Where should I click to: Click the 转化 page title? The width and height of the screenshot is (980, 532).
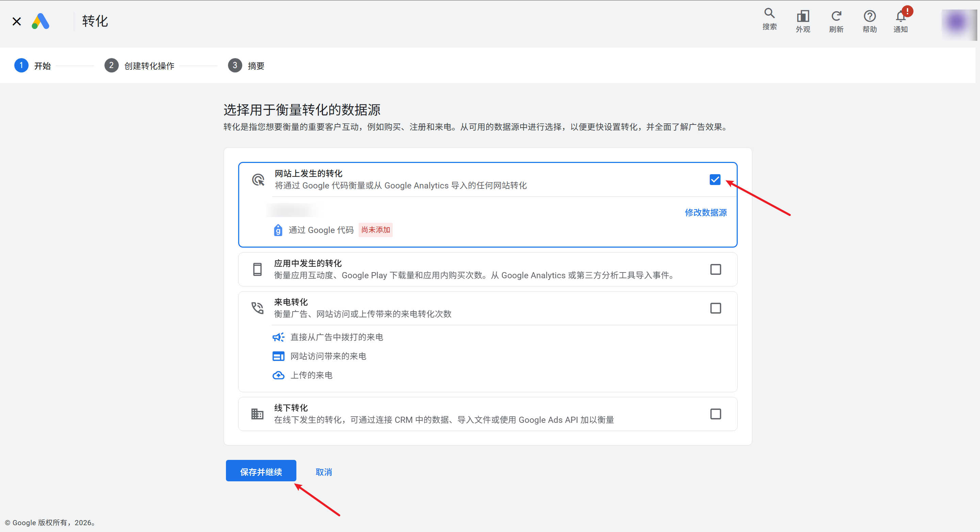click(x=95, y=21)
